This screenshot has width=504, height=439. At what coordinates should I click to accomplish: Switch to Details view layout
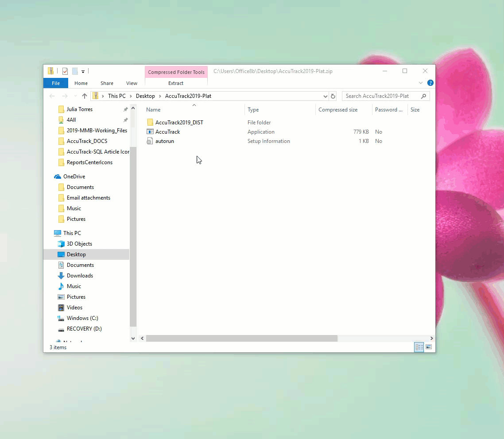(x=419, y=347)
